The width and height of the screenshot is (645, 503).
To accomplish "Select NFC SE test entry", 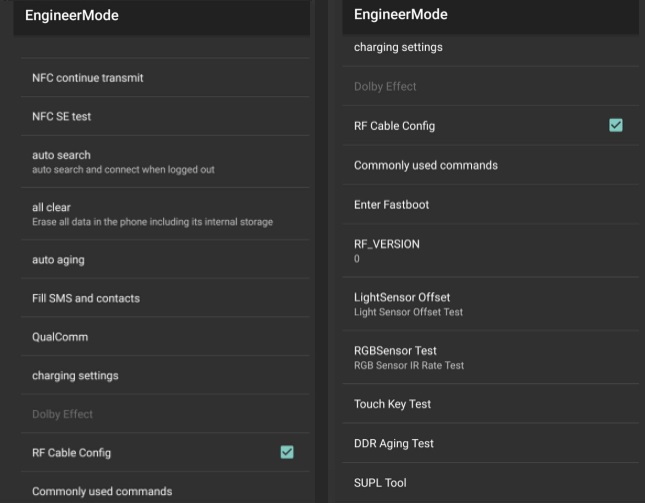I will click(x=165, y=116).
